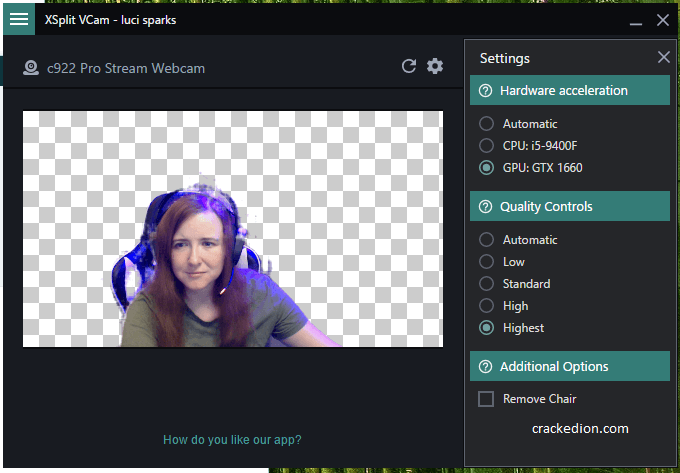Click the Additional Options help icon

[485, 367]
